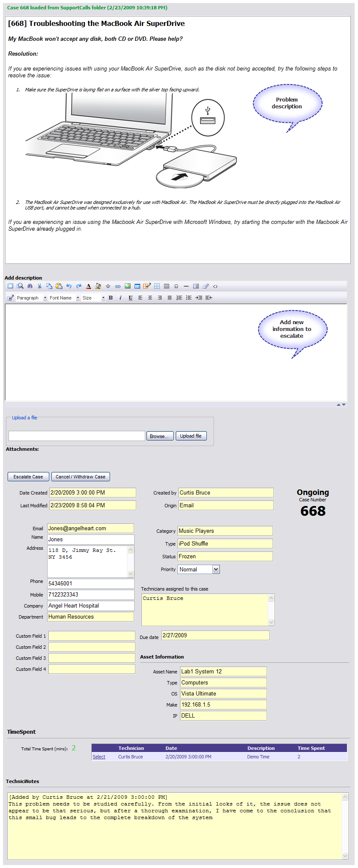Click the Email field Jones@angelheart.com

tap(91, 529)
